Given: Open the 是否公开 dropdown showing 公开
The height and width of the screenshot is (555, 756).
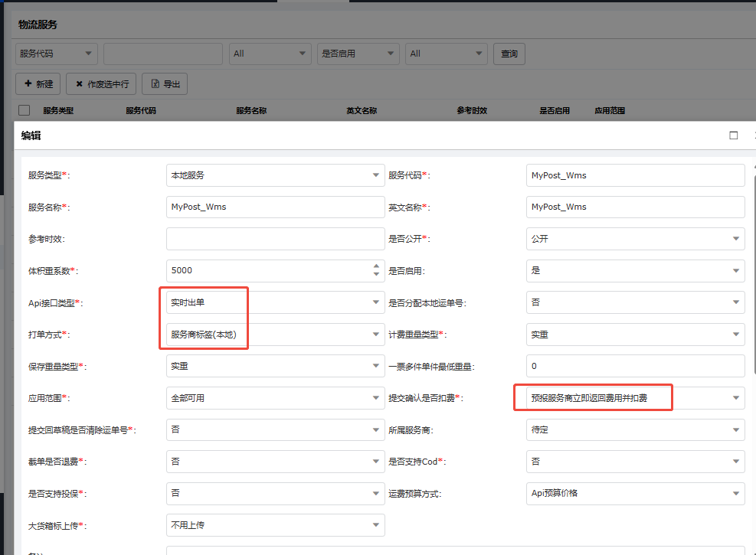Looking at the screenshot, I should (x=636, y=239).
